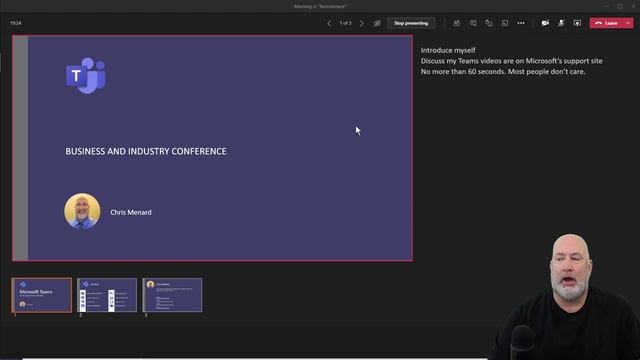
Task: Advance to the next slide arrow
Action: 362,23
